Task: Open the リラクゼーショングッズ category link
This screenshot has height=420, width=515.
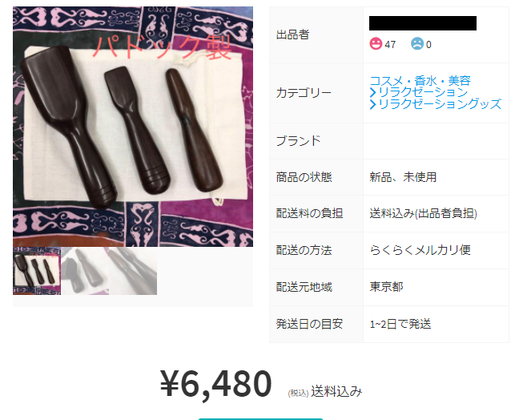Action: pyautogui.click(x=440, y=104)
